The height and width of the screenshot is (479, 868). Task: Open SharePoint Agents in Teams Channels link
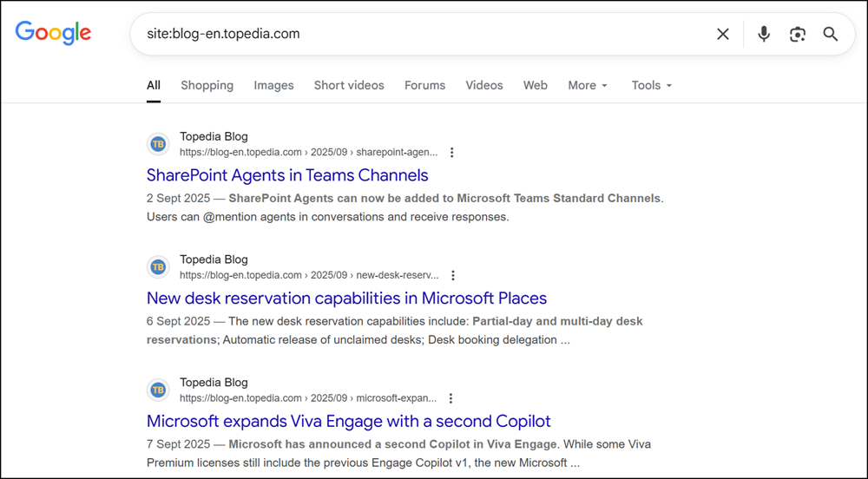(x=287, y=175)
